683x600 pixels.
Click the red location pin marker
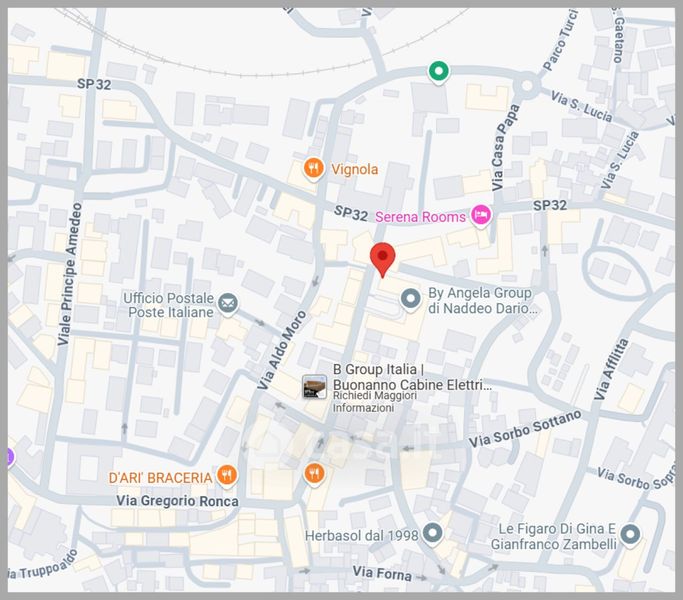click(x=382, y=258)
